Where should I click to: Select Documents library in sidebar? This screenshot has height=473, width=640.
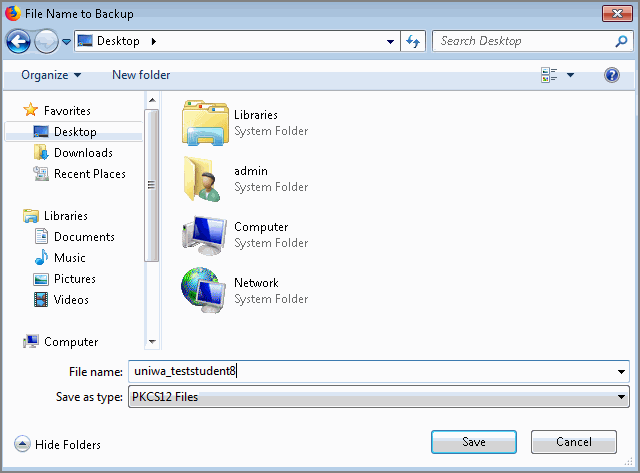(x=84, y=237)
